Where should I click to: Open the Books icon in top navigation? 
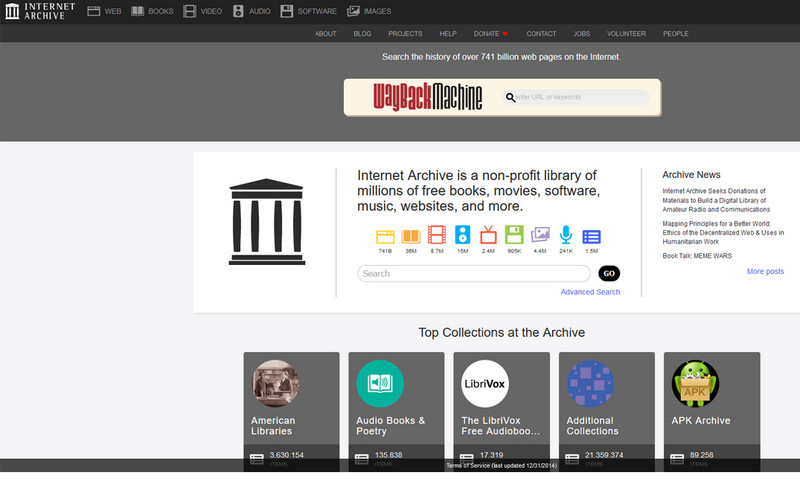click(137, 11)
